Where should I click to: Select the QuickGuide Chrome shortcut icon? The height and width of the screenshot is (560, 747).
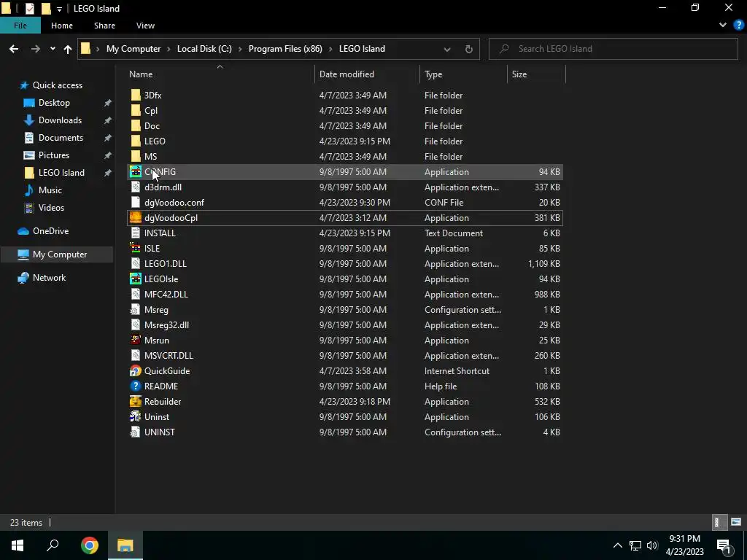tap(136, 371)
